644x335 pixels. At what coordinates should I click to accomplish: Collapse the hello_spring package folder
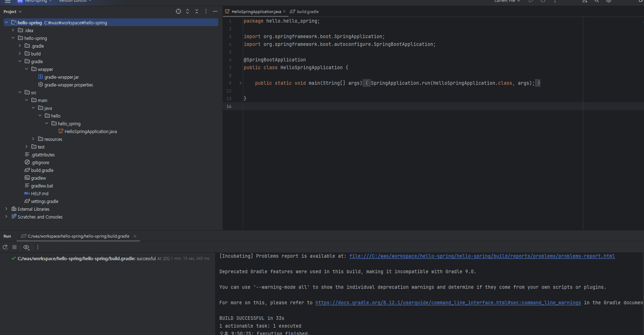(x=47, y=124)
